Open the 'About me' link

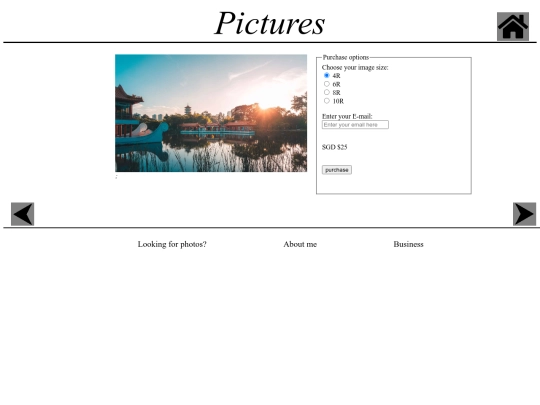click(x=300, y=244)
